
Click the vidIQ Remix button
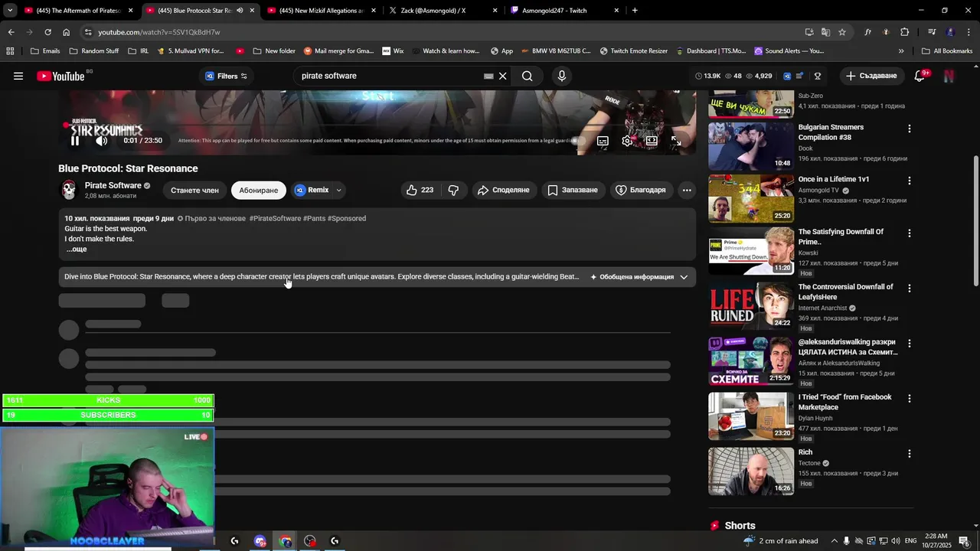(312, 190)
